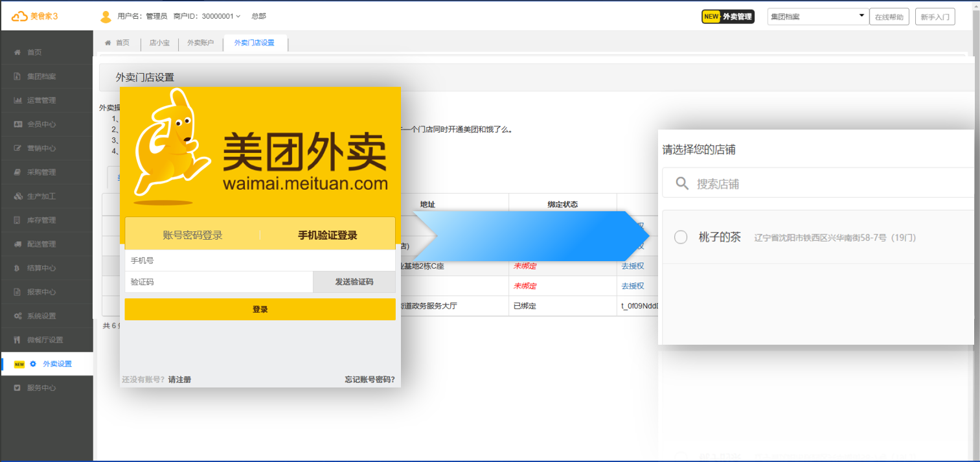
Task: Click the 忘记账号密码 link
Action: coord(369,380)
